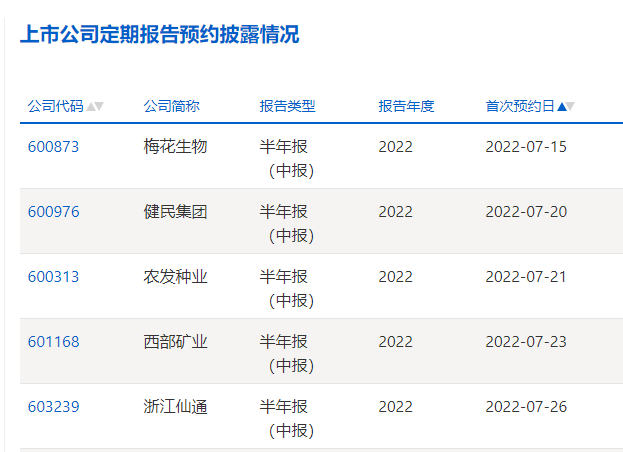Click the 报告类型 column header
Image resolution: width=623 pixels, height=452 pixels.
tap(287, 106)
